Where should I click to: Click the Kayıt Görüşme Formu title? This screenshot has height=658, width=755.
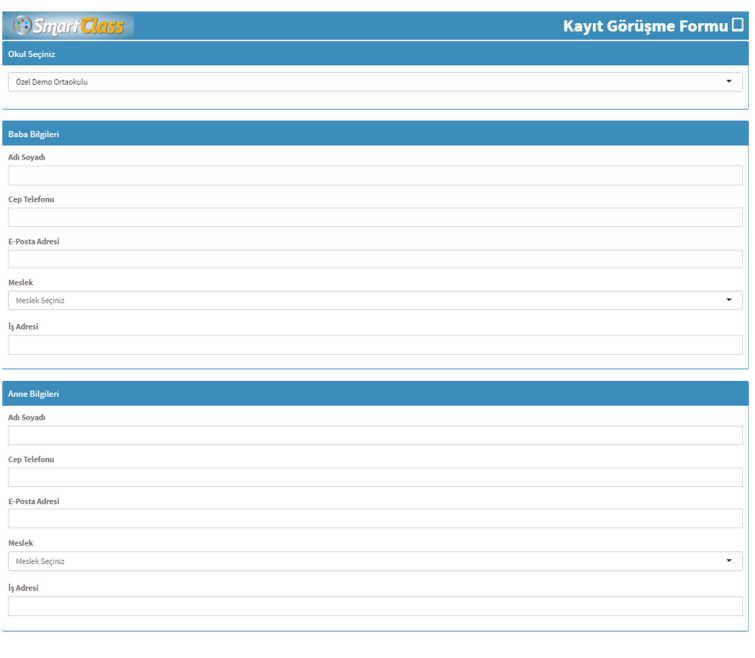(x=645, y=26)
